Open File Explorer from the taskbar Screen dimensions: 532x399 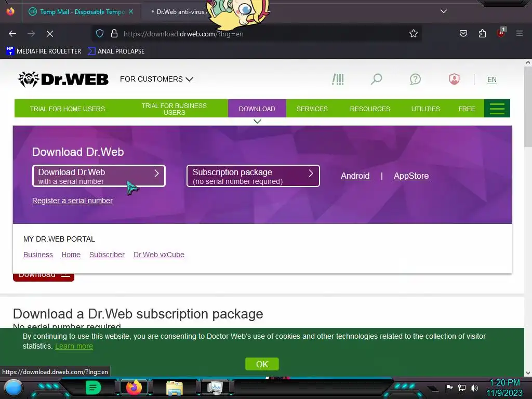click(x=175, y=388)
